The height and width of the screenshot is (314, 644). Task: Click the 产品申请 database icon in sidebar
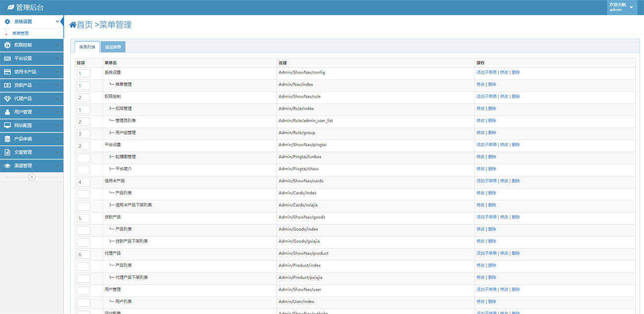click(x=7, y=139)
